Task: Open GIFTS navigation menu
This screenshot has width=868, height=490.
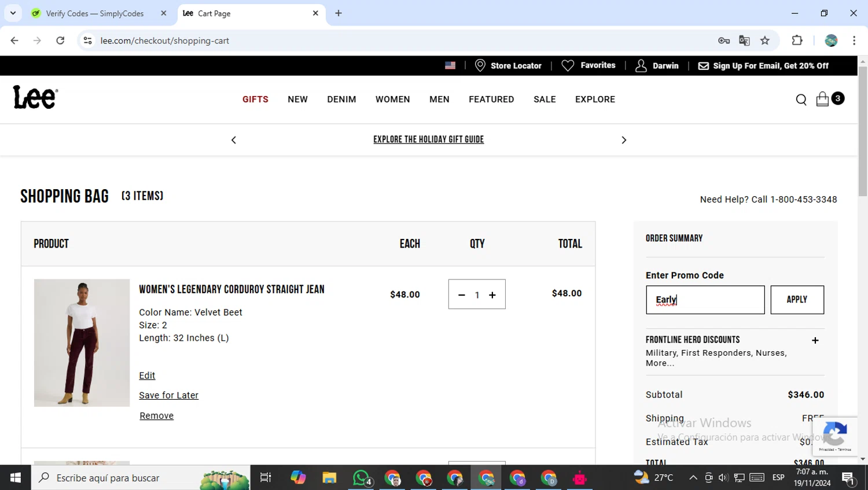Action: (x=255, y=100)
